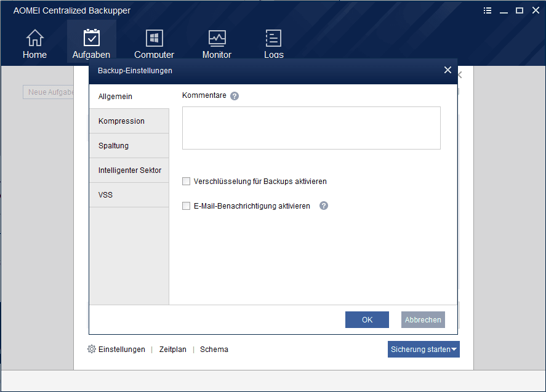This screenshot has height=392, width=546.
Task: Open the Einstellungen link
Action: 121,349
